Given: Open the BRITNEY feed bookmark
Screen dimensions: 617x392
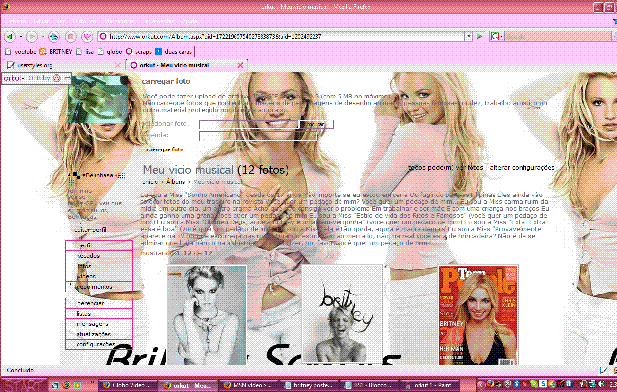Looking at the screenshot, I should pos(56,52).
